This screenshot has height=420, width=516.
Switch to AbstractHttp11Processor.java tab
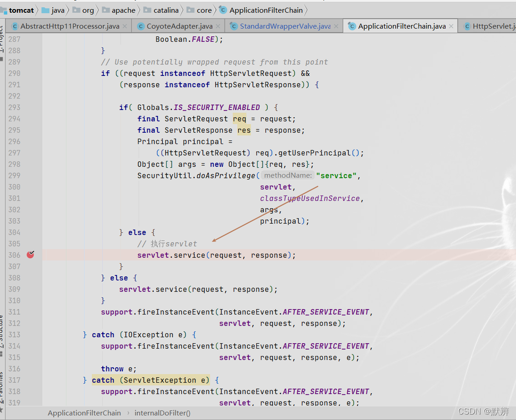pyautogui.click(x=70, y=26)
